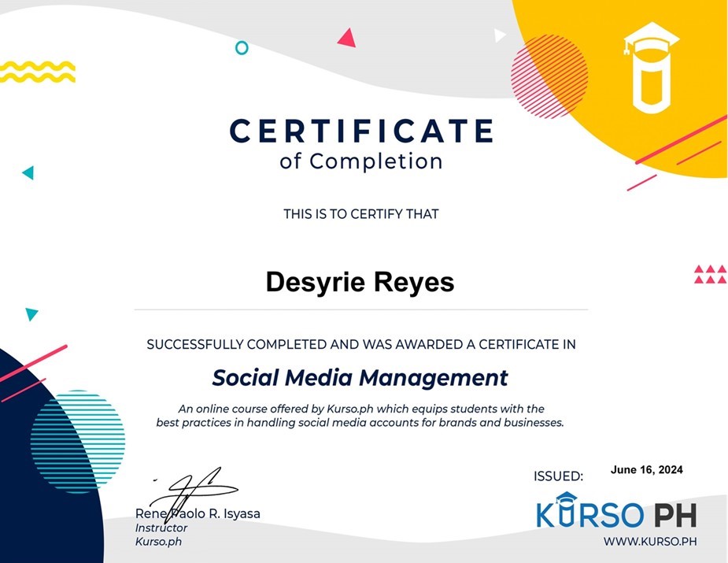This screenshot has height=563, width=728.
Task: Click the recipient name Desyrie Reyes
Action: pyautogui.click(x=360, y=282)
